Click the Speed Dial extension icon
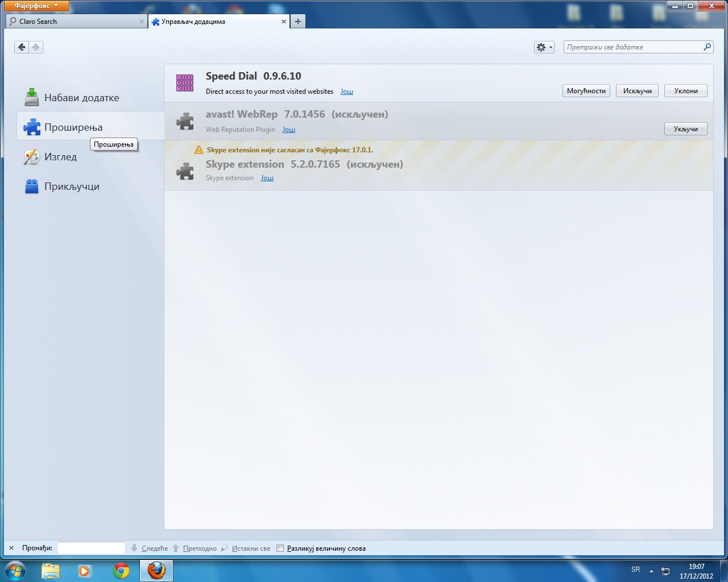 [185, 83]
